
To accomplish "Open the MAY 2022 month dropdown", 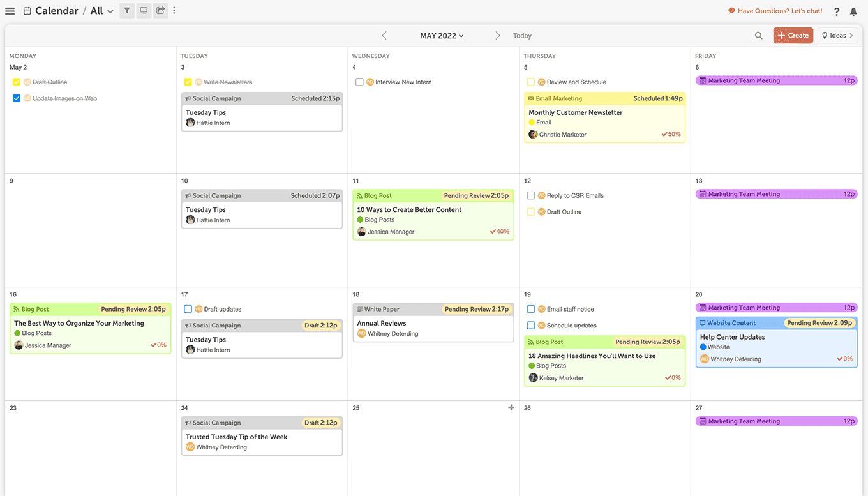I will tap(442, 36).
